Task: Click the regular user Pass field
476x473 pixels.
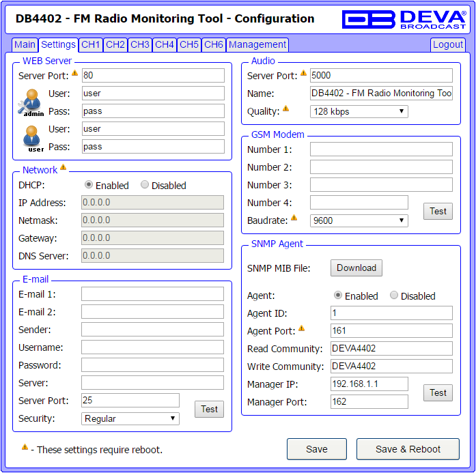Action: pos(153,147)
